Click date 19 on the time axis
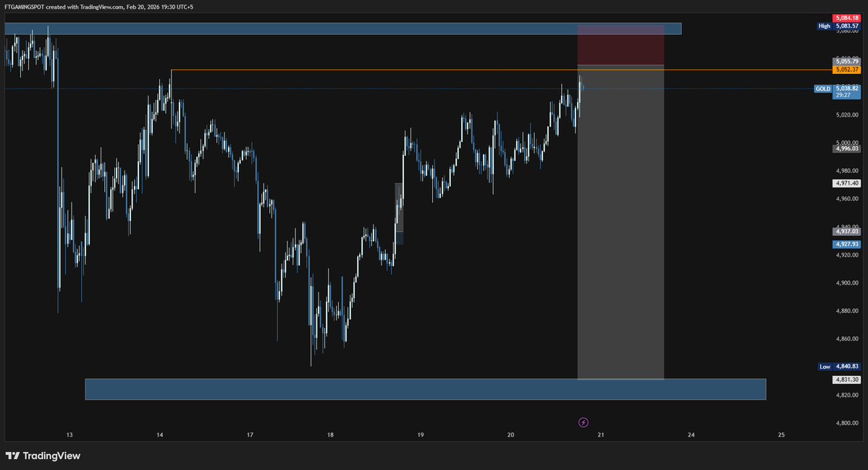 tap(420, 435)
